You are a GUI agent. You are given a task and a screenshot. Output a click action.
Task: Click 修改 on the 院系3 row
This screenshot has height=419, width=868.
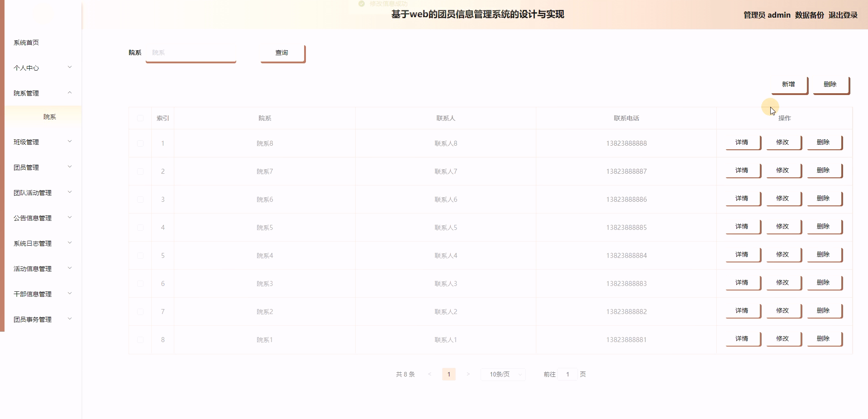[782, 282]
